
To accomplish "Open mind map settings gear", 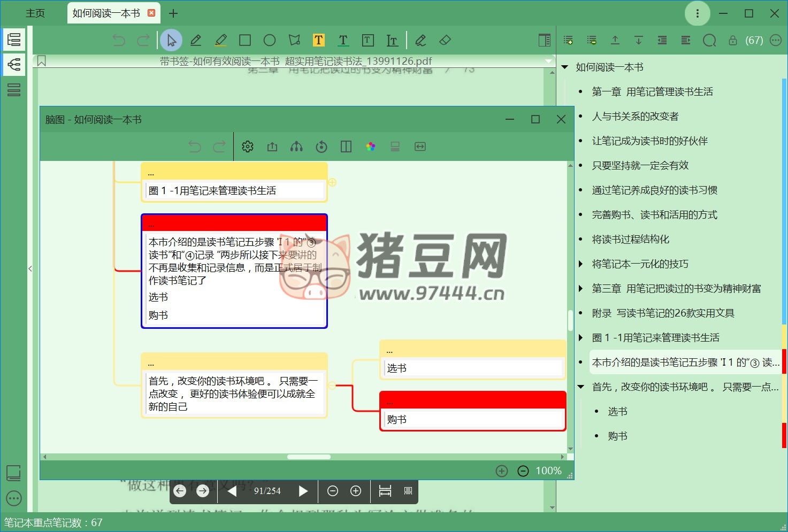I will point(248,147).
